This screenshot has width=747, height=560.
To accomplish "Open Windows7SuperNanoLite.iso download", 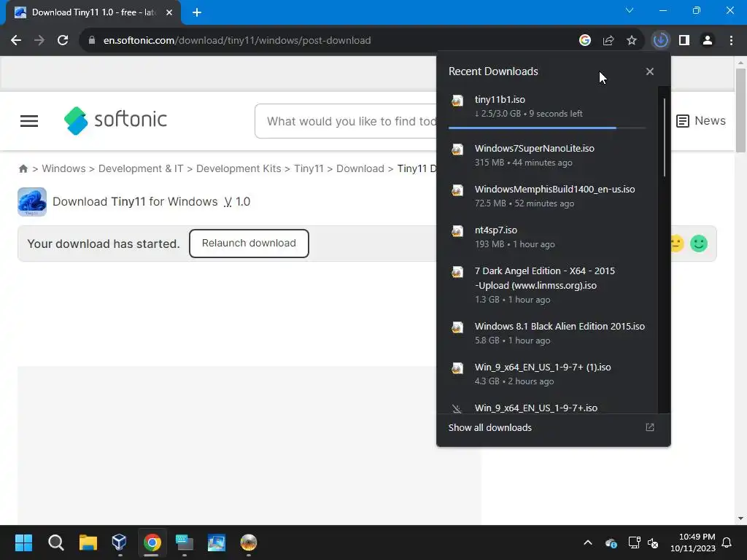I will point(547,155).
